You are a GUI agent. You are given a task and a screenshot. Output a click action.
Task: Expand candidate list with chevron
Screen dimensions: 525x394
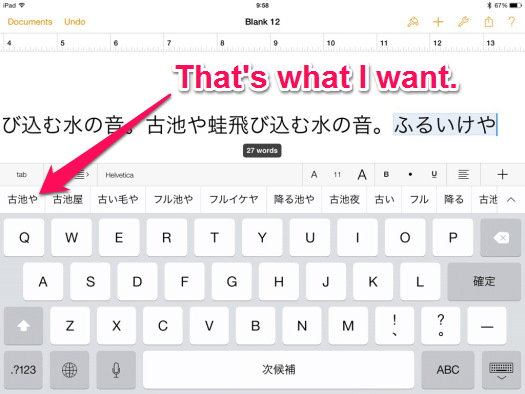coord(511,200)
